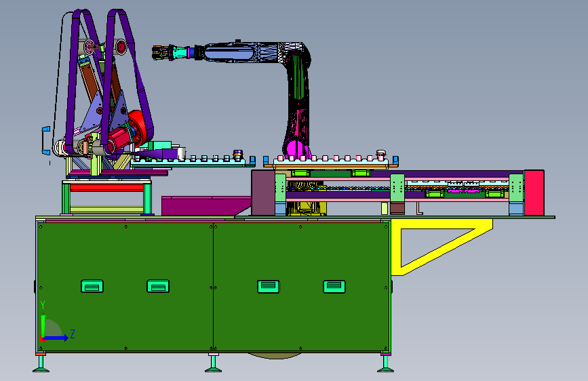Click the rightmost handle on the right cabinet door

coord(334,287)
